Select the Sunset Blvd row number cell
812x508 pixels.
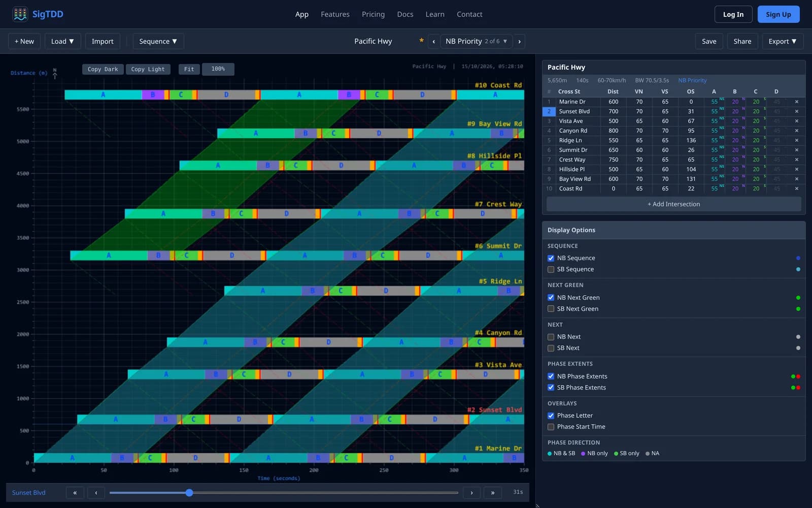[549, 111]
